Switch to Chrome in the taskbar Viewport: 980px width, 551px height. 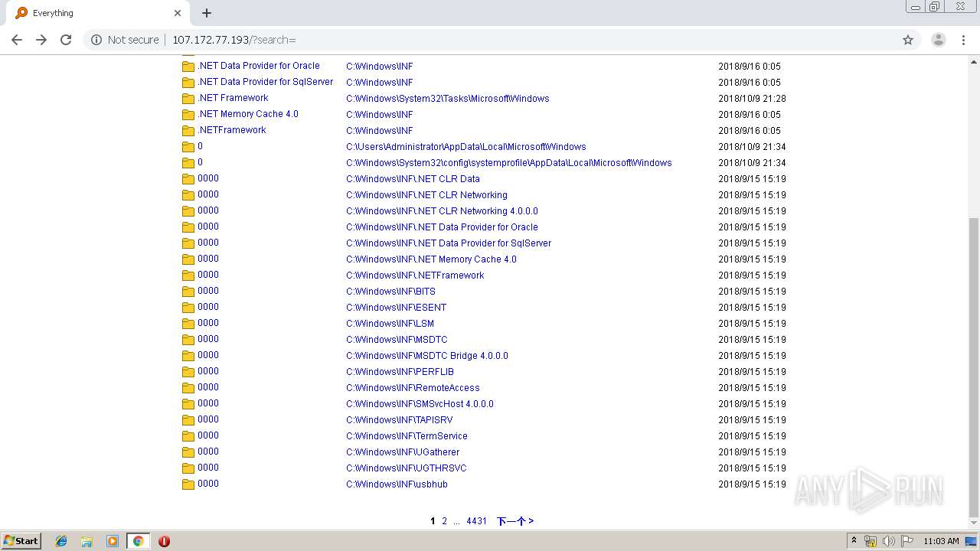coord(138,541)
